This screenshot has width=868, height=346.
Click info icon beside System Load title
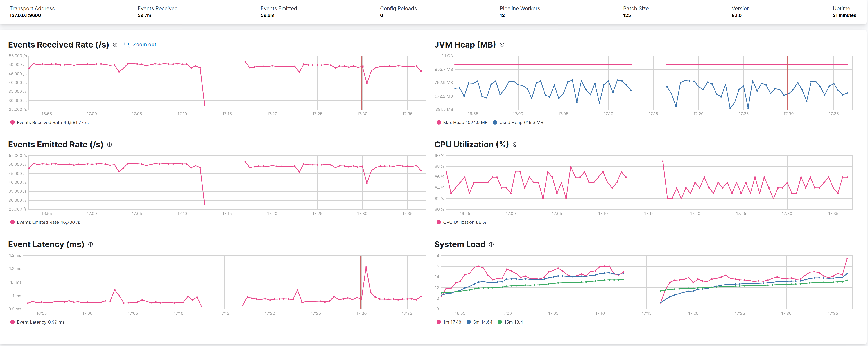tap(491, 244)
